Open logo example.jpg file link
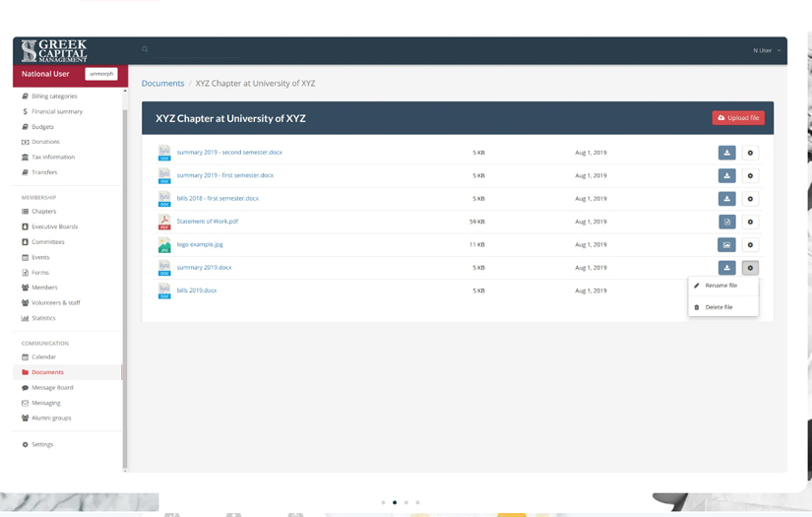The width and height of the screenshot is (812, 517). 200,244
